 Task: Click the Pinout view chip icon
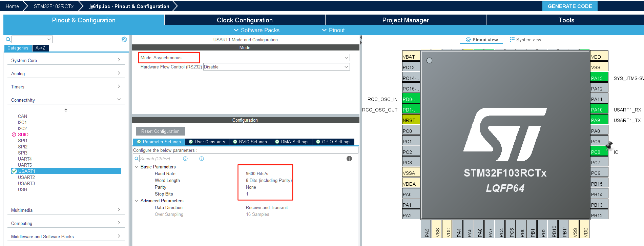click(469, 40)
